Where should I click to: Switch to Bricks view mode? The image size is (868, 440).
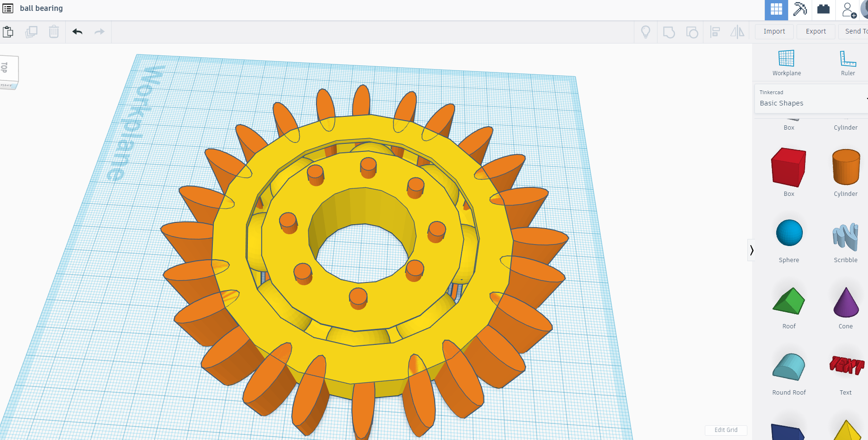coord(823,10)
